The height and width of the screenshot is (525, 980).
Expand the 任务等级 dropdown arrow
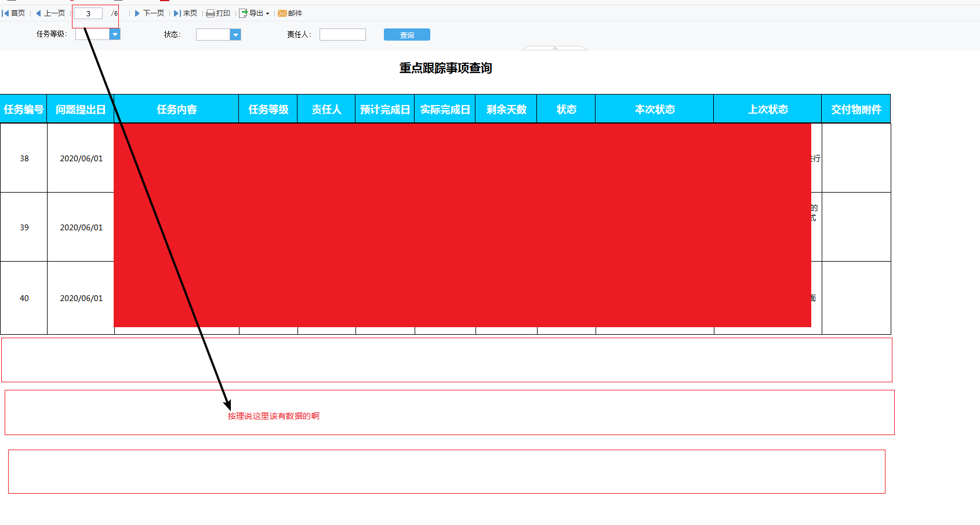(115, 35)
